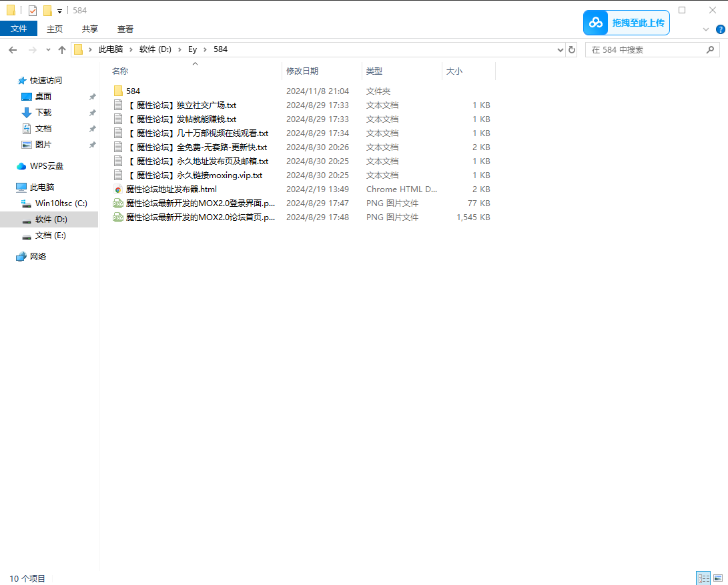Screen dimensions: 728x585
Task: Switch to the 共享 ribbon tab
Action: pyautogui.click(x=89, y=29)
